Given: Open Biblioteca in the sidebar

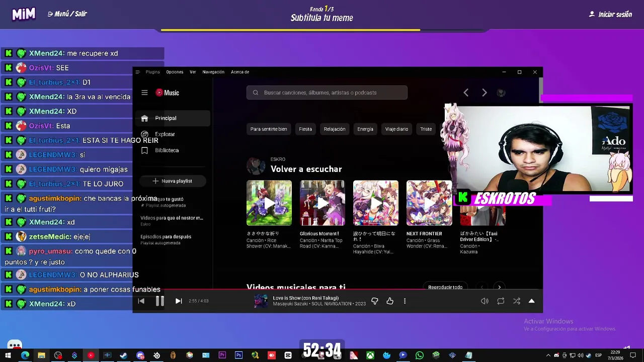Looking at the screenshot, I should click(173, 150).
